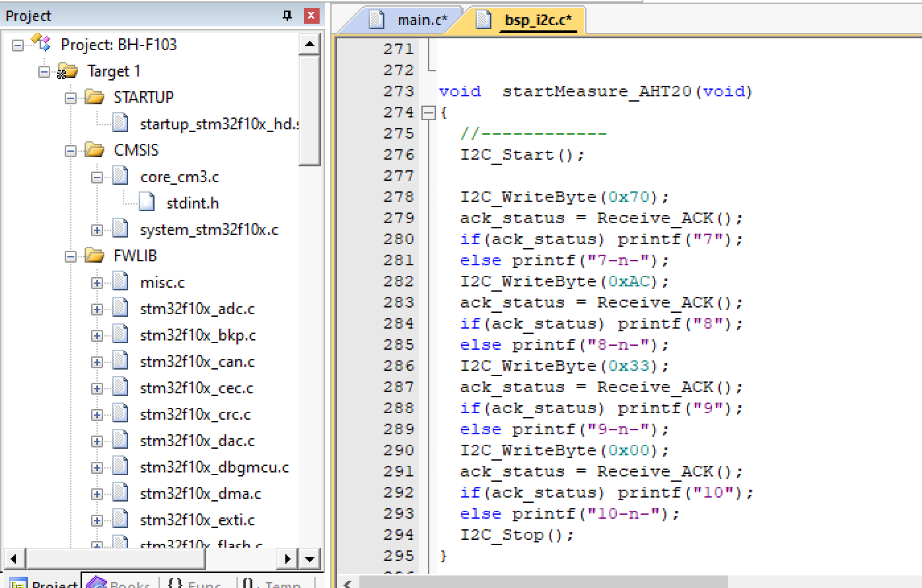Click the project tree horizontal scrollbar thumb

pyautogui.click(x=116, y=558)
